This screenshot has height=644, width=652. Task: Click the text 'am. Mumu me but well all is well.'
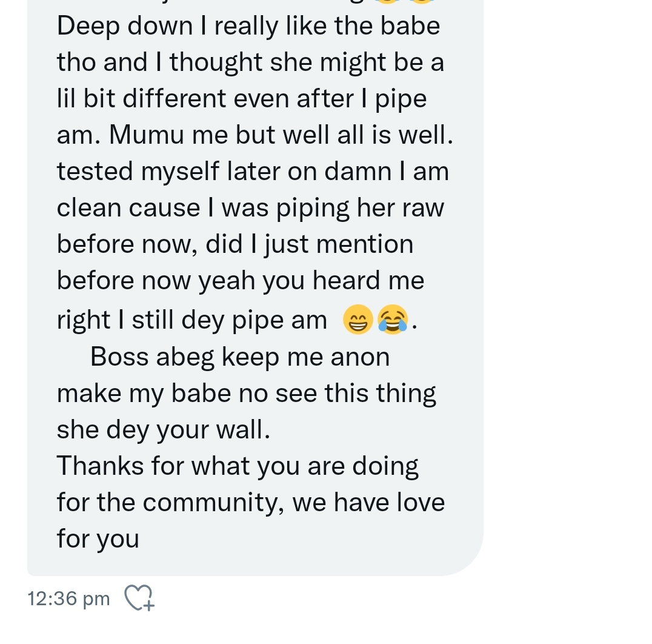255,135
